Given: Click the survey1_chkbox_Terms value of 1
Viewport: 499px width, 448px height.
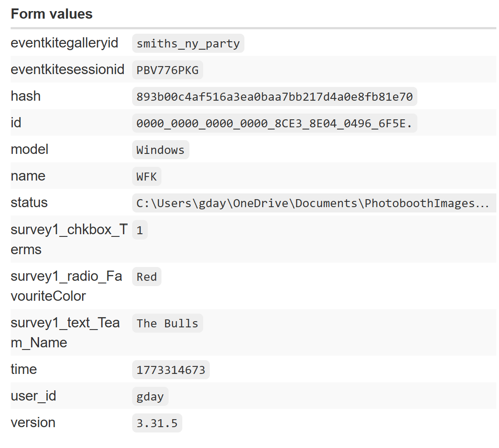Looking at the screenshot, I should click(x=140, y=230).
